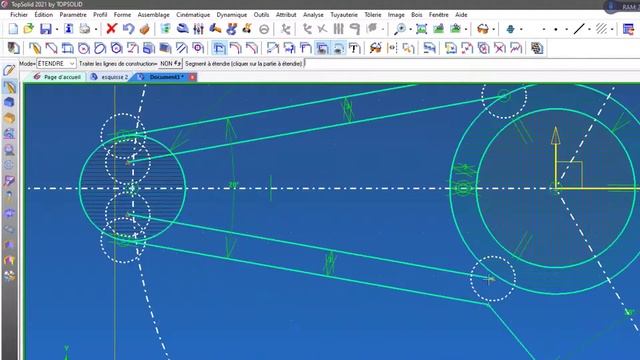Image resolution: width=640 pixels, height=360 pixels.
Task: Toggle the NON construction lines option
Action: [170, 64]
